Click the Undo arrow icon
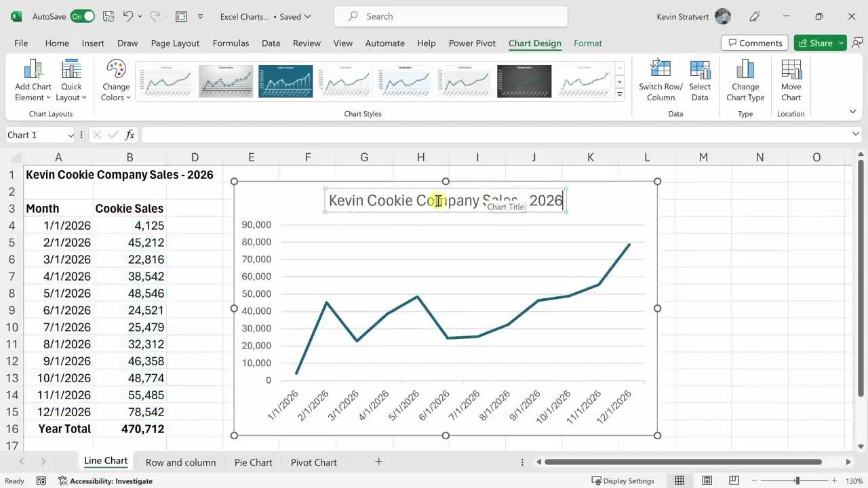Viewport: 868px width, 488px height. (x=128, y=16)
